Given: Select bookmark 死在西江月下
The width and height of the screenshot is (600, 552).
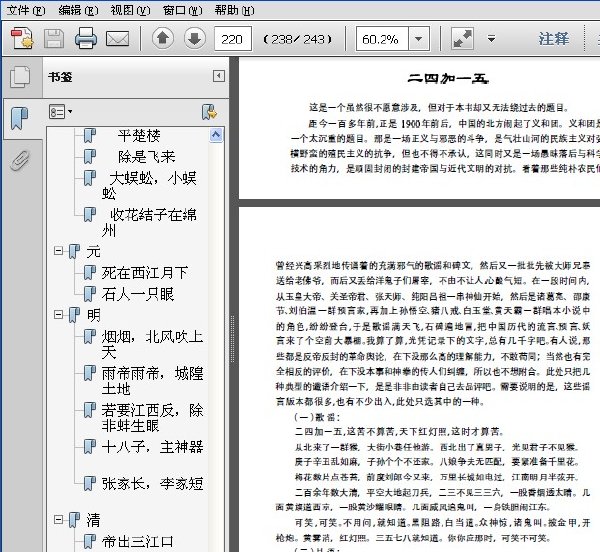Looking at the screenshot, I should pos(145,273).
